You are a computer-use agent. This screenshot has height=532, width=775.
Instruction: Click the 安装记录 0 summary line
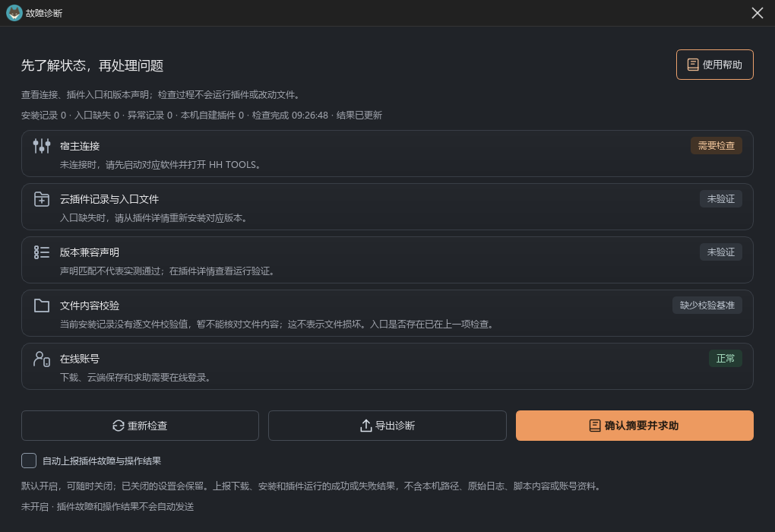(x=201, y=116)
